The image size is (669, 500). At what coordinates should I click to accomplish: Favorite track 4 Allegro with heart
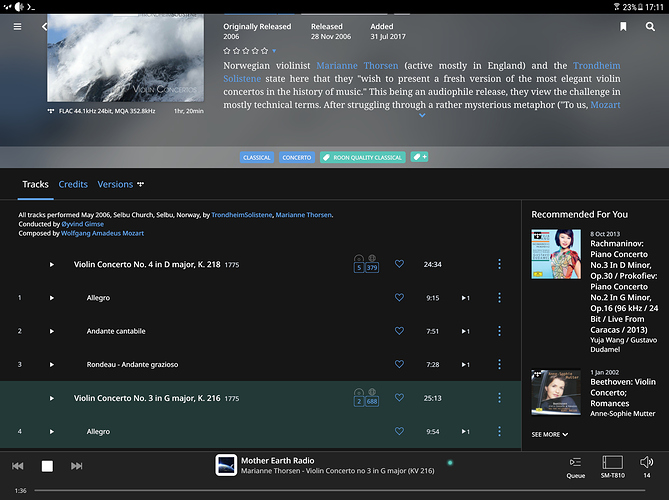click(399, 431)
